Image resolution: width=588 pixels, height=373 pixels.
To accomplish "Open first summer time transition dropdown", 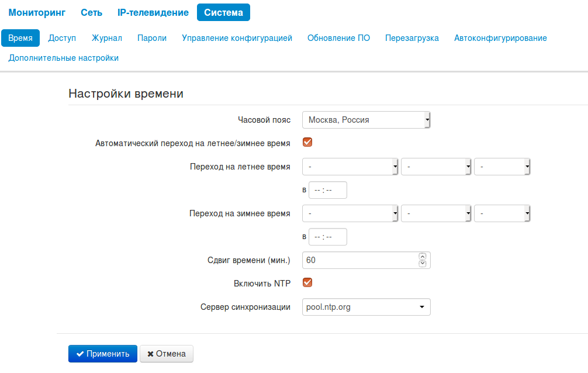I will click(x=350, y=167).
